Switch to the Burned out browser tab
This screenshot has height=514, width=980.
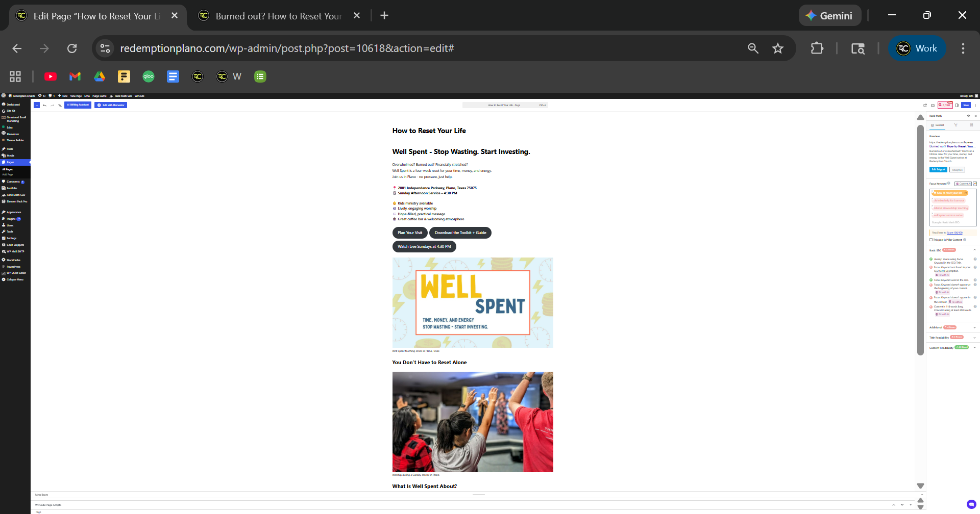pos(278,16)
